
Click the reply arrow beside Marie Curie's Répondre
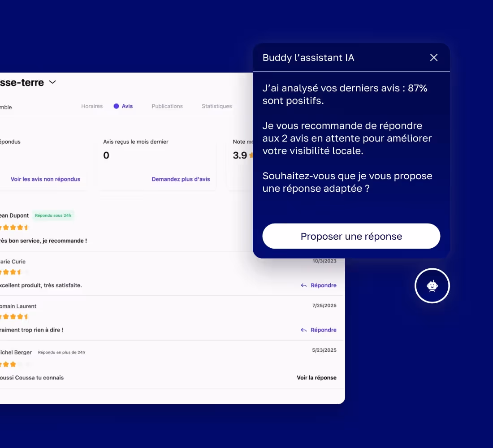point(303,285)
